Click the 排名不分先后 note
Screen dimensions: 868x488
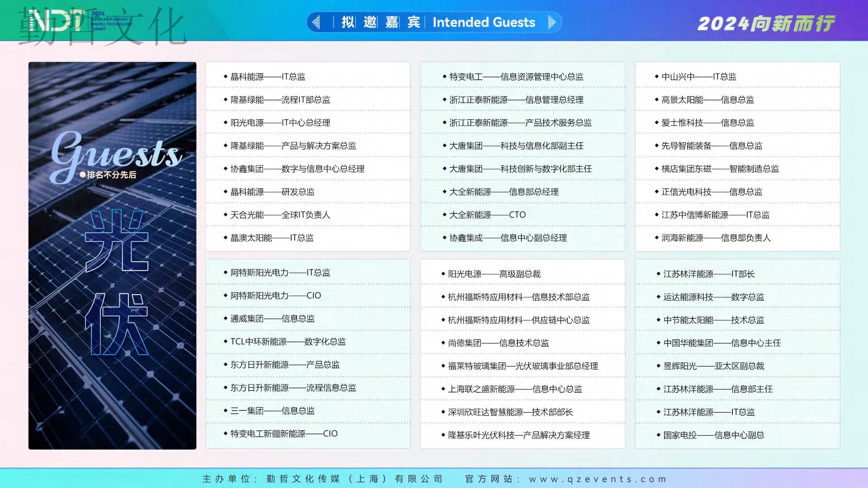[x=108, y=175]
